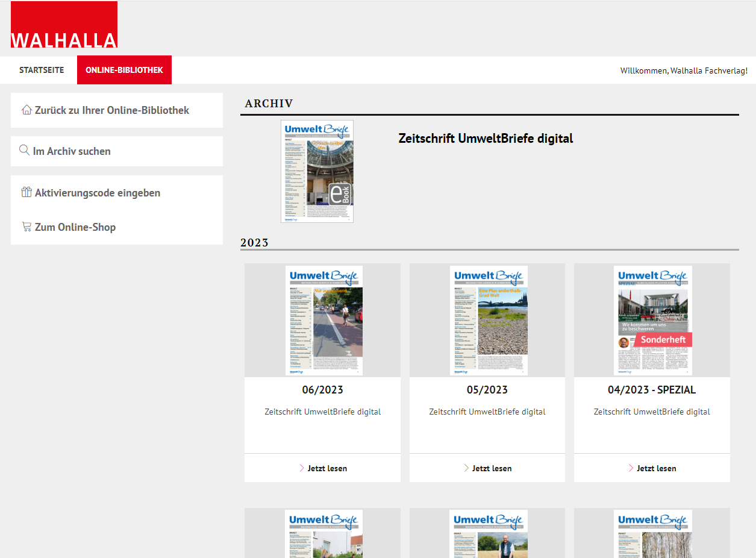The width and height of the screenshot is (756, 558).
Task: Click the cart icon beside Zum Online-Shop
Action: pyautogui.click(x=27, y=227)
